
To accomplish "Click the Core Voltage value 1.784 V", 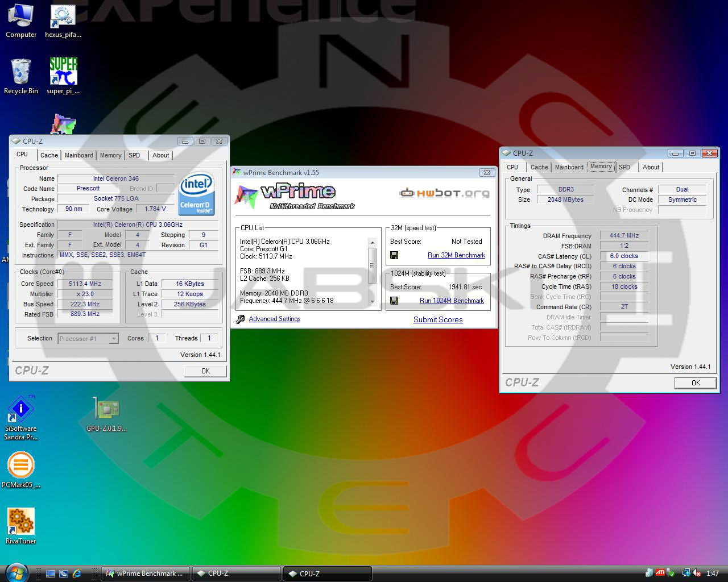I will point(155,209).
